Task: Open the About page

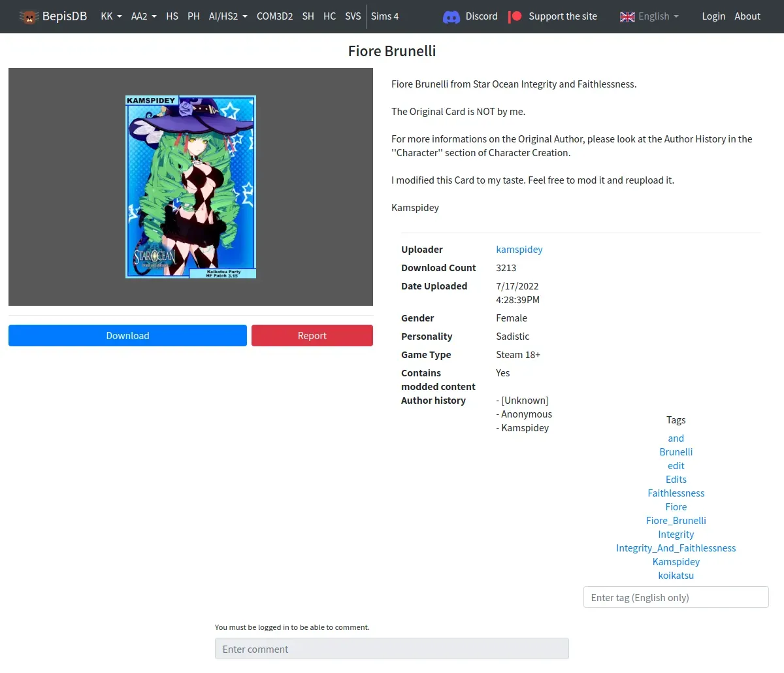Action: pyautogui.click(x=747, y=16)
